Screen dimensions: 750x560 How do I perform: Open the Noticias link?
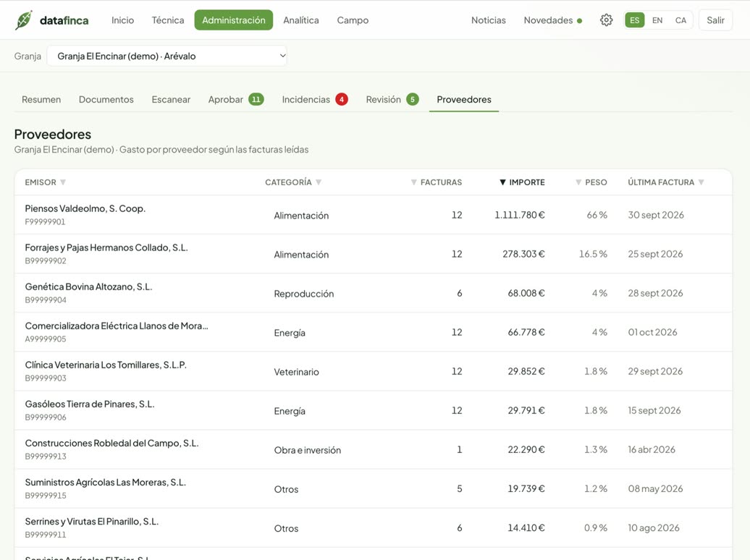click(489, 20)
